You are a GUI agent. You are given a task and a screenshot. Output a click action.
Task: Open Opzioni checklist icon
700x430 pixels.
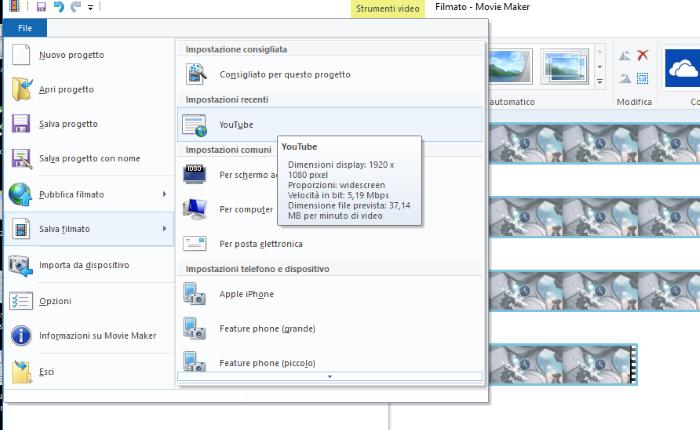[x=21, y=300]
